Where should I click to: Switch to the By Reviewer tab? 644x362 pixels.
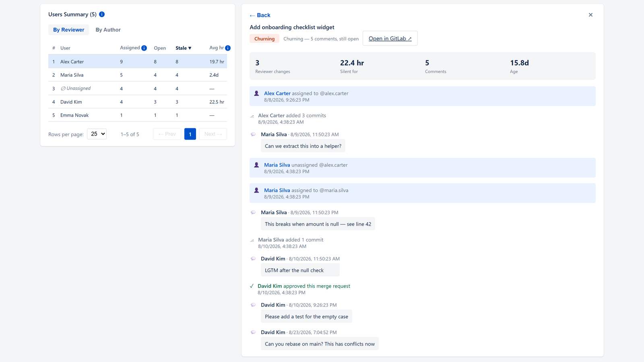tap(69, 30)
